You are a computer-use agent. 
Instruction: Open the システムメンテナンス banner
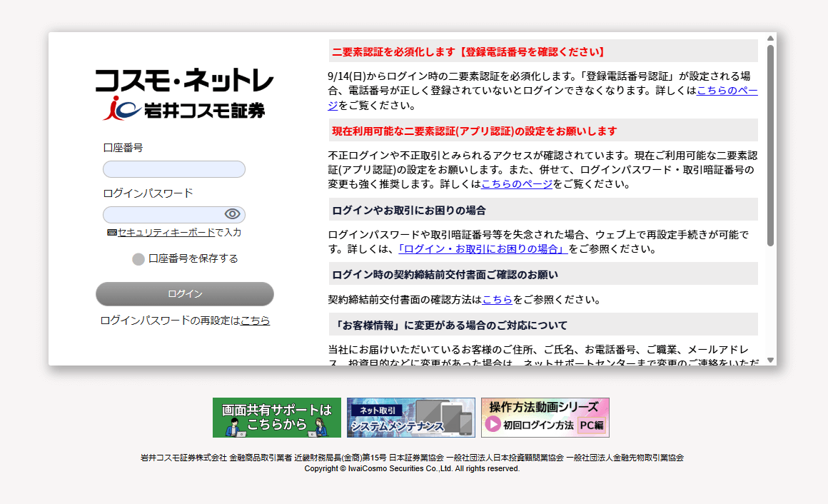(x=410, y=418)
